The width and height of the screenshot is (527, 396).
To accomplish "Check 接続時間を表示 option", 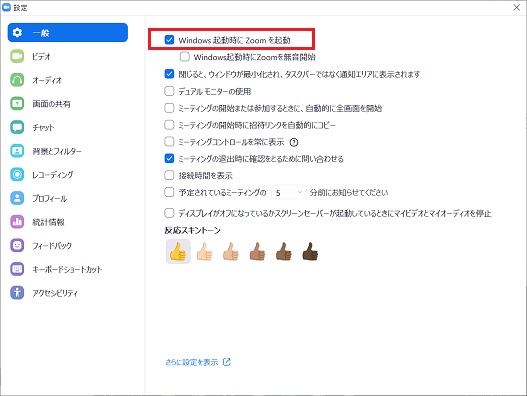I will (169, 175).
